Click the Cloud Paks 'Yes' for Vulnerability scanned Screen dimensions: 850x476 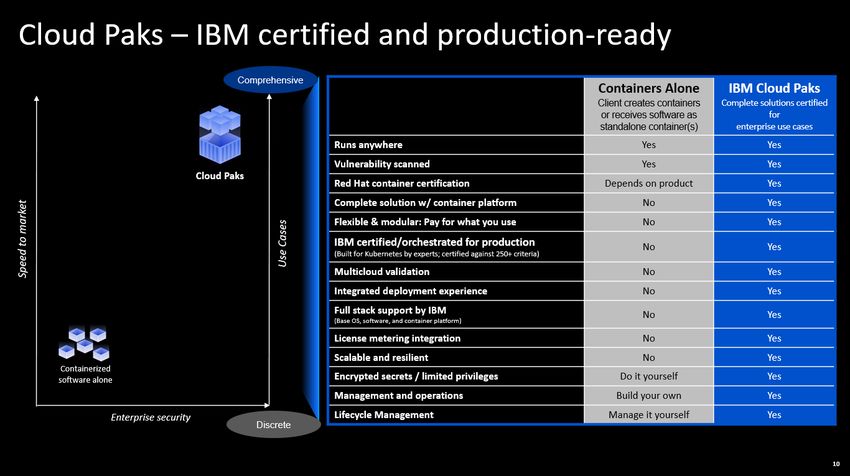click(774, 164)
